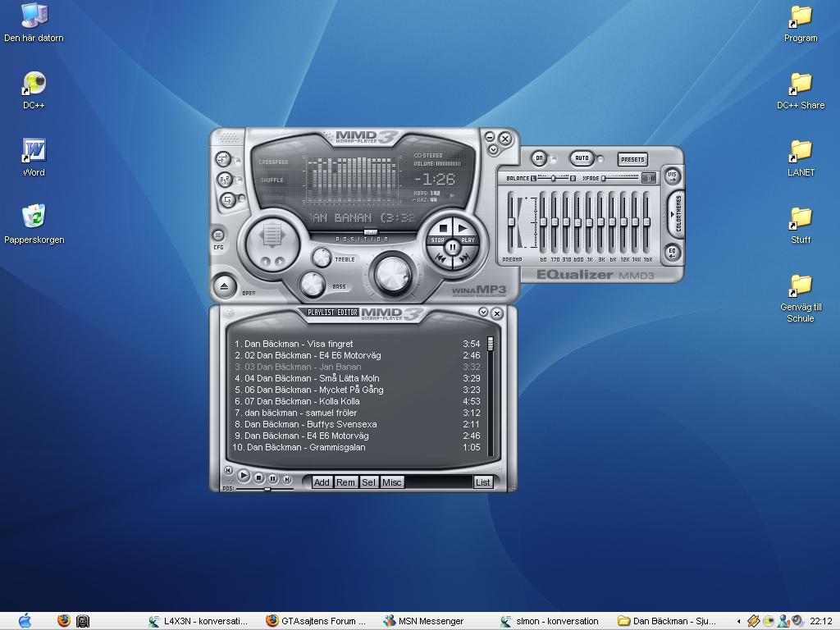The image size is (840, 630).
Task: Open equalizer PRESETS menu
Action: [632, 159]
